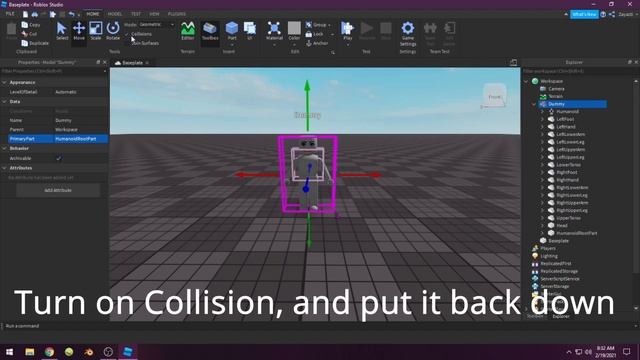Select the Baseplate document tab
The height and width of the screenshot is (360, 640).
click(132, 63)
